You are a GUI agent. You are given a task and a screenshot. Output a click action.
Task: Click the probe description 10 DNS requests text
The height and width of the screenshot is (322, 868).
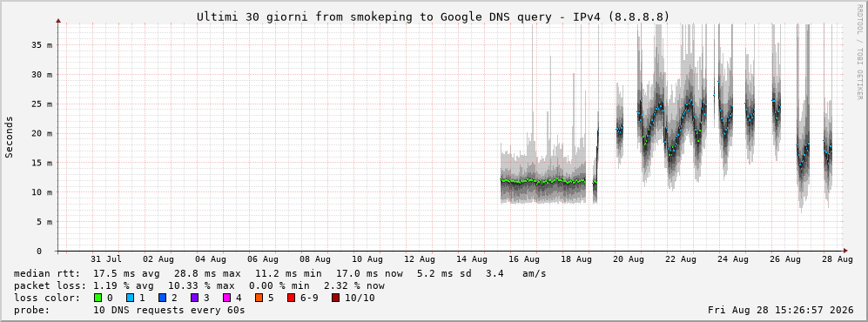click(x=170, y=310)
